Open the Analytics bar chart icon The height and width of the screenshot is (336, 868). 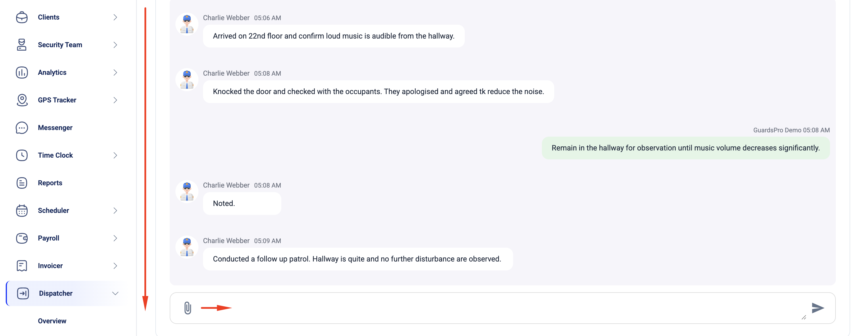[x=22, y=72]
